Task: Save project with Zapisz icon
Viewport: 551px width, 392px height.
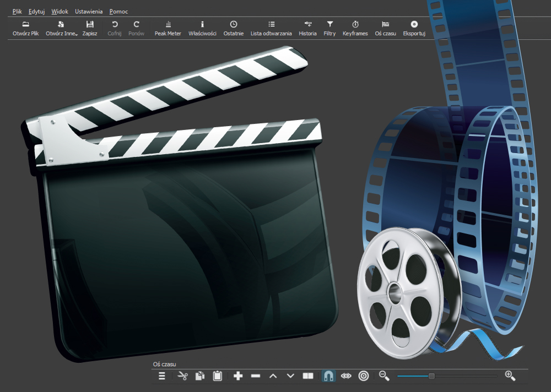Action: pos(90,28)
